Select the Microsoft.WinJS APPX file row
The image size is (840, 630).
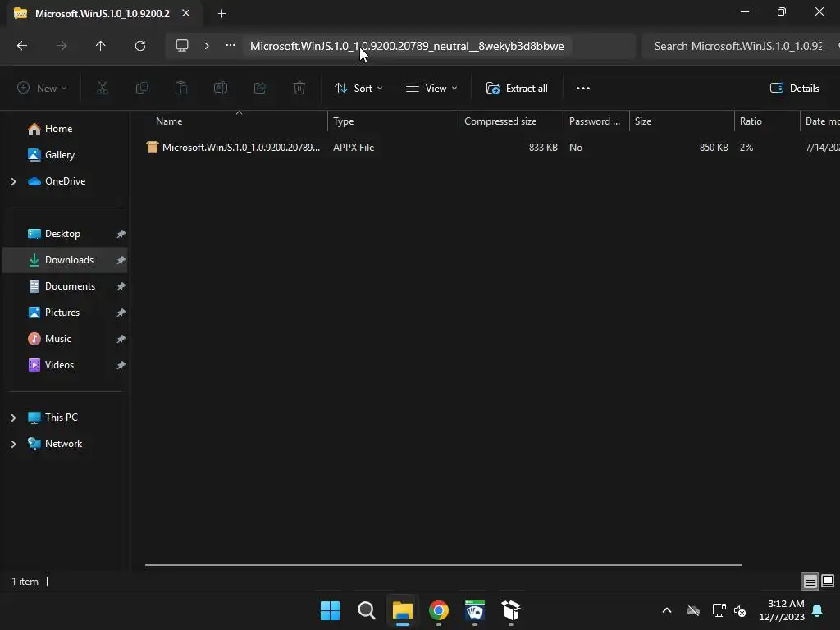click(492, 148)
